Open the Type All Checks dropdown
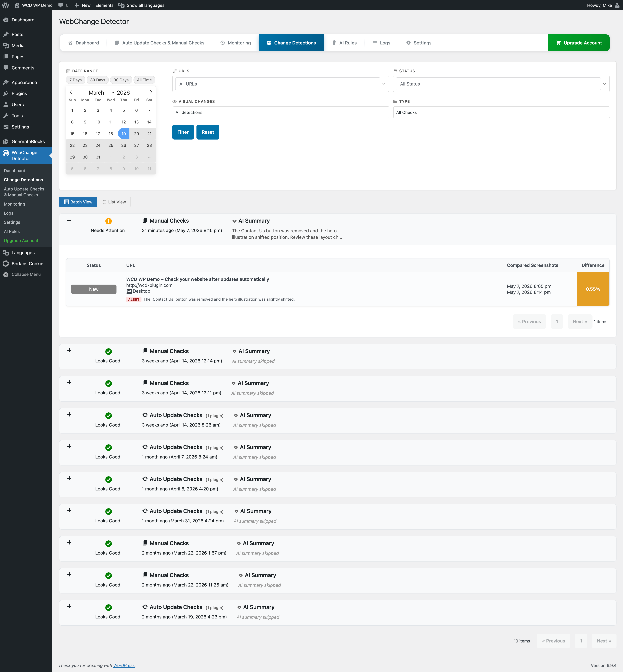The height and width of the screenshot is (672, 623). [x=501, y=112]
